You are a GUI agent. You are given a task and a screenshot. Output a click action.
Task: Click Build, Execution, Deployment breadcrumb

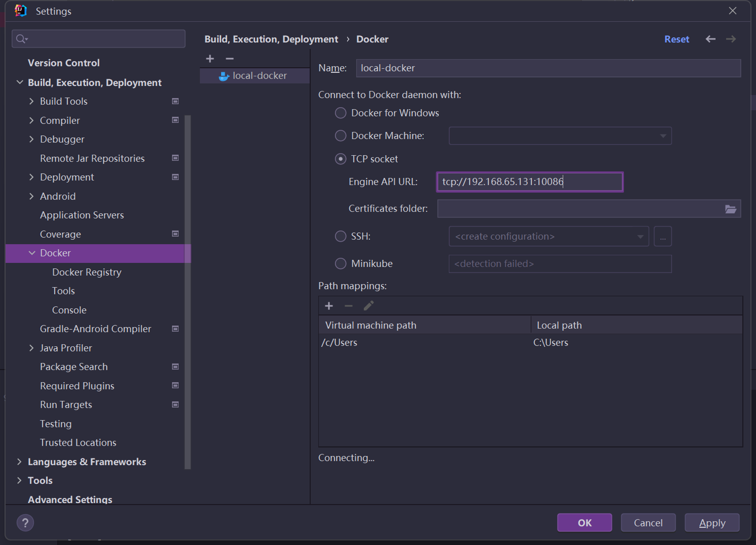pyautogui.click(x=271, y=39)
